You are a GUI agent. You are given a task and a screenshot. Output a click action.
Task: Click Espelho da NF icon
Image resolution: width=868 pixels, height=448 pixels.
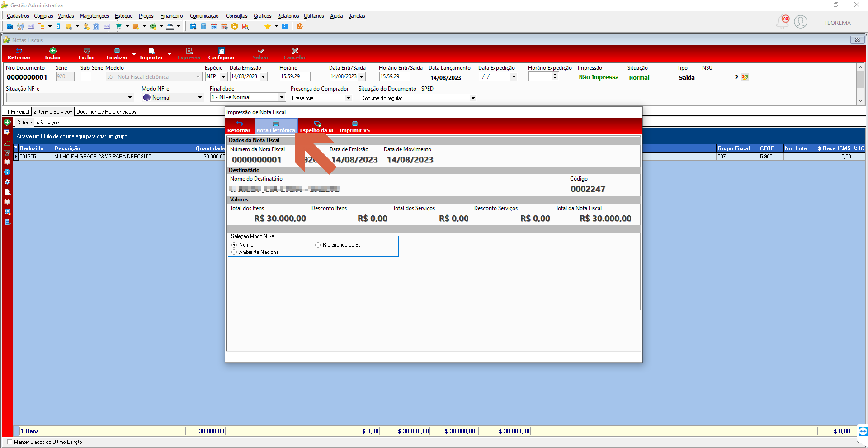pos(317,124)
